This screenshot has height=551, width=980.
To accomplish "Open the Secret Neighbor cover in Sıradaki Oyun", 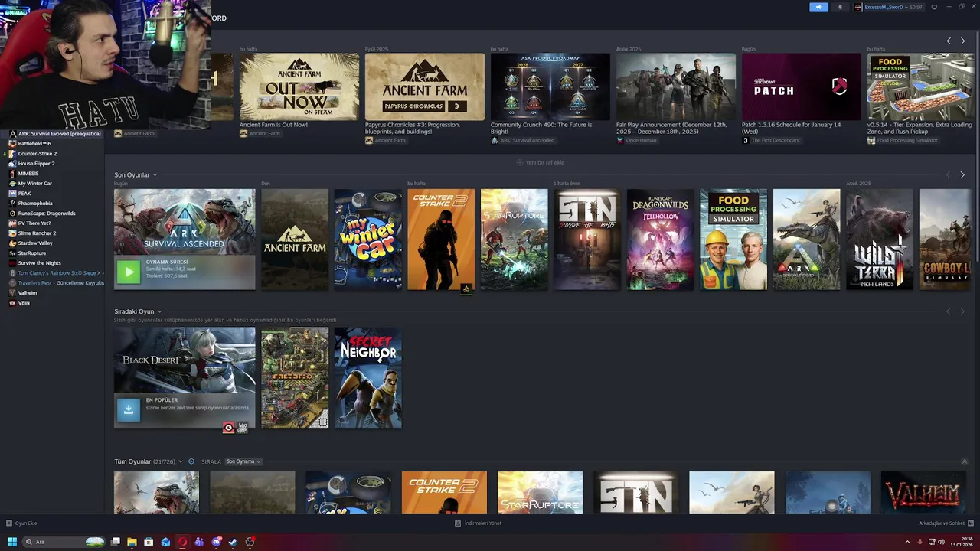I will [x=367, y=378].
